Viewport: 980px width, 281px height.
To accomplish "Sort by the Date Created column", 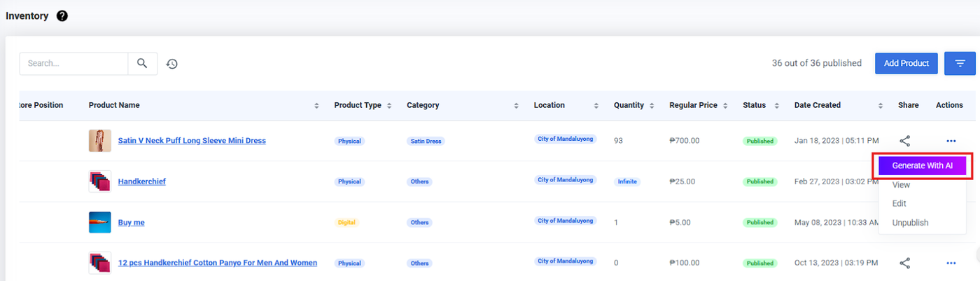I will pos(881,106).
